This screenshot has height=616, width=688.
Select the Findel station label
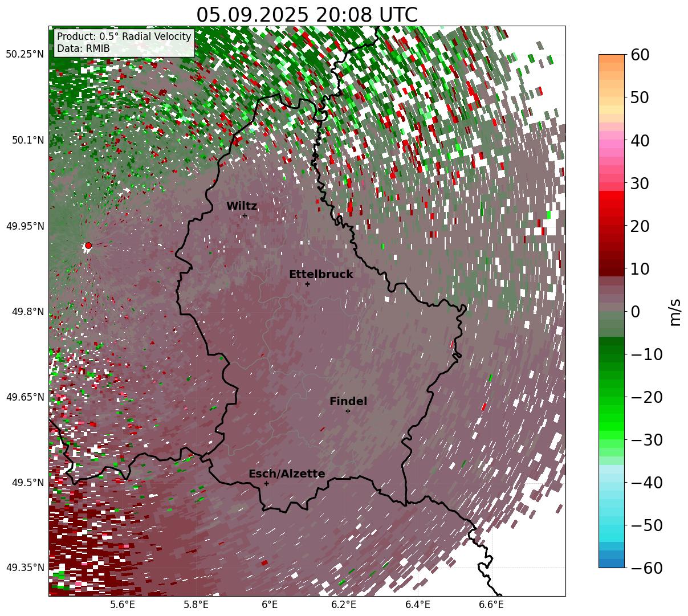click(348, 402)
